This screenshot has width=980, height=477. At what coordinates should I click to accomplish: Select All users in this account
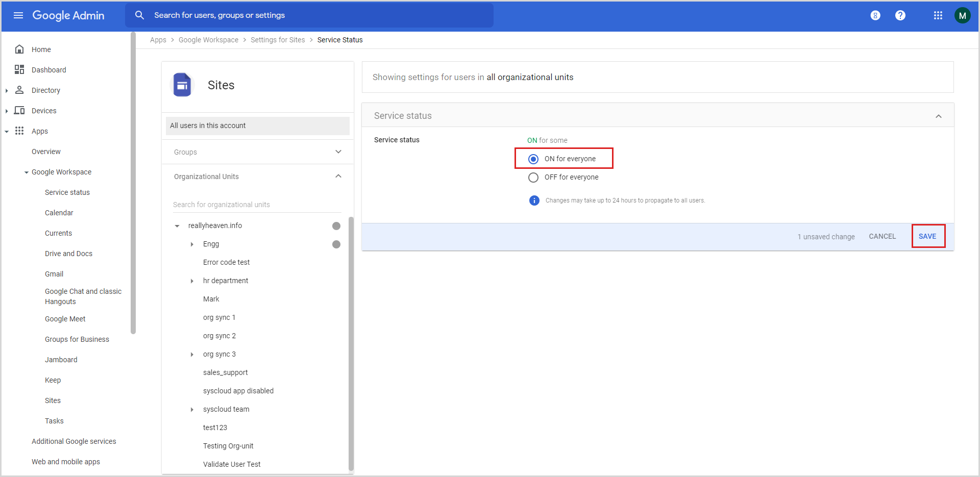click(x=258, y=125)
